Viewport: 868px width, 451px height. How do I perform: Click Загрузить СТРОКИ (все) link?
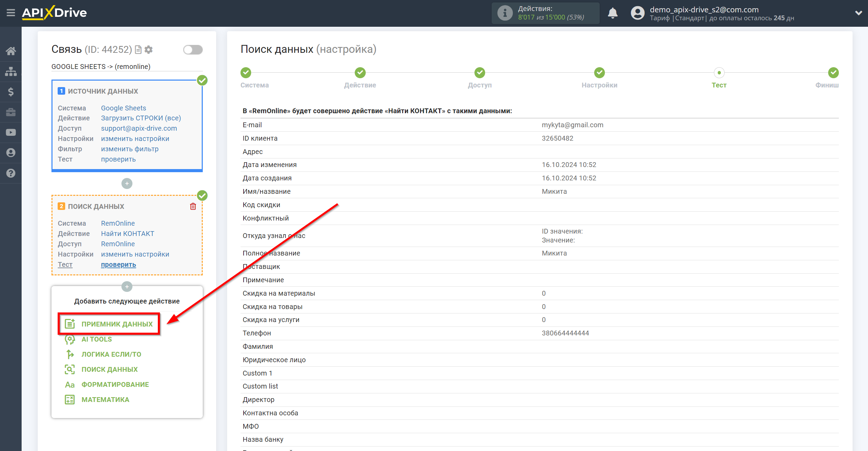tap(141, 118)
